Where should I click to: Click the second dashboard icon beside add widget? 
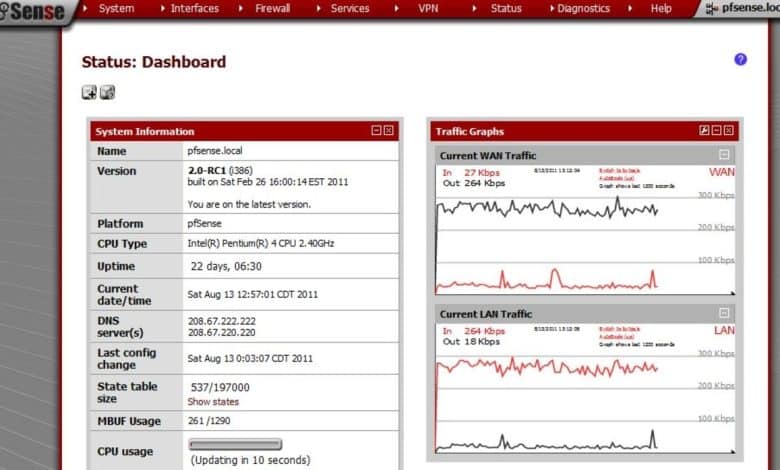point(107,92)
